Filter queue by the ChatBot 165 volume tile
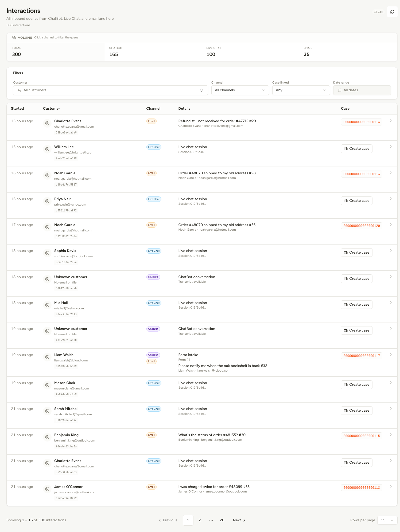 (x=153, y=52)
